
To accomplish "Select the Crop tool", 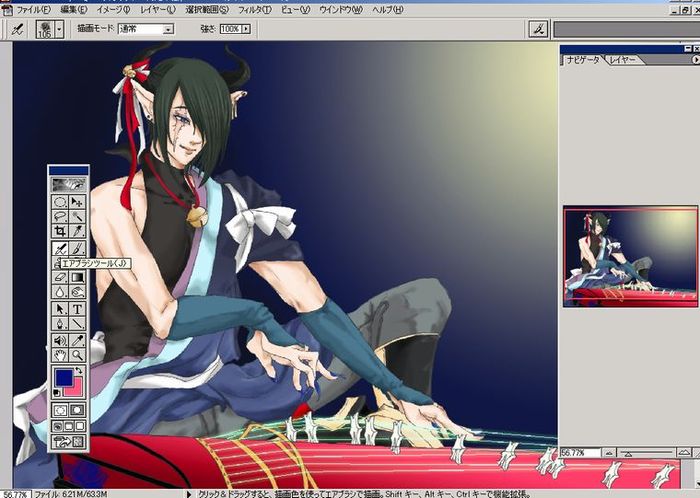I will [x=60, y=231].
